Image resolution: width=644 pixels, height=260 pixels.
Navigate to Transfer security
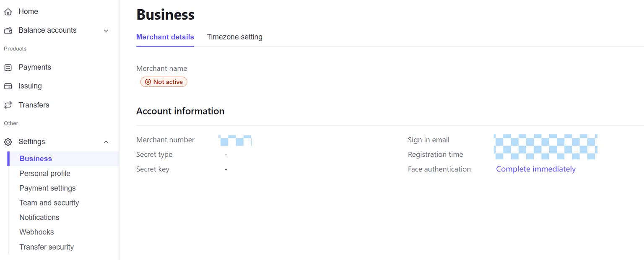tap(47, 247)
